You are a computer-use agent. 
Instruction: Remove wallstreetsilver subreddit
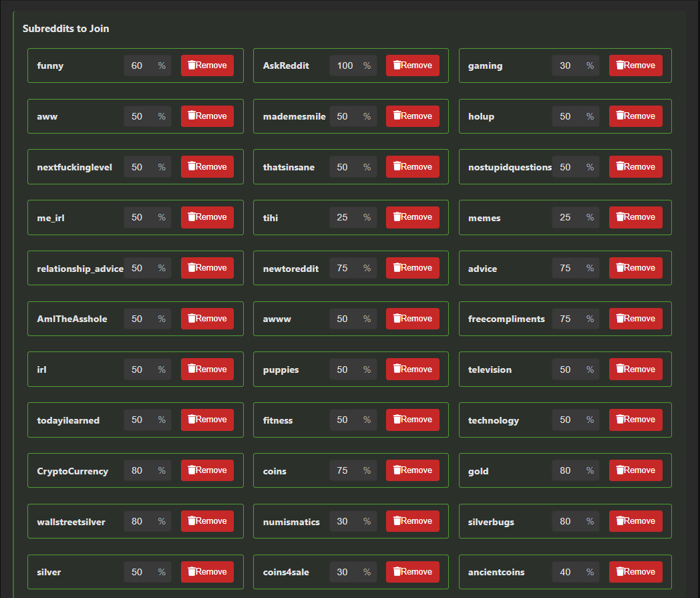tap(207, 521)
